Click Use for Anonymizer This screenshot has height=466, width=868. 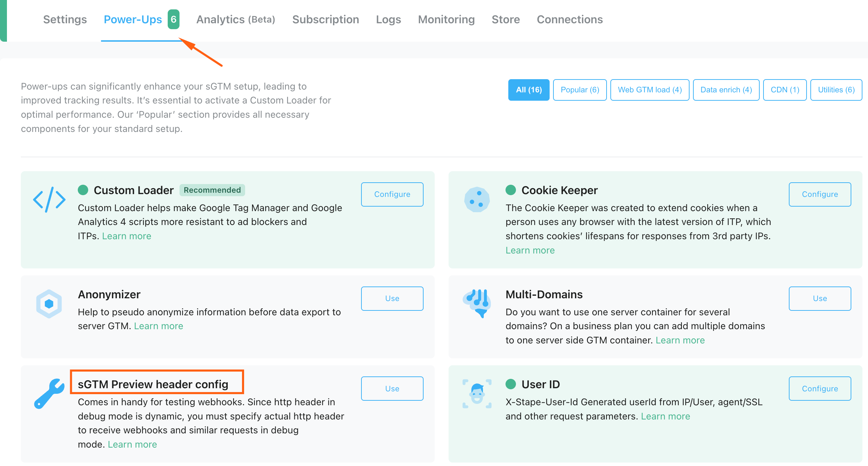coord(392,299)
